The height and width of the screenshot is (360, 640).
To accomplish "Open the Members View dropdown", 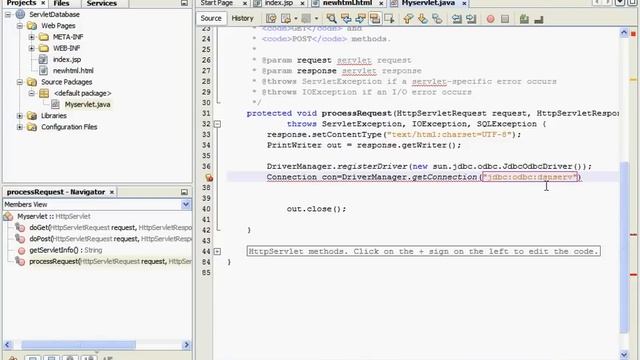I will click(186, 204).
